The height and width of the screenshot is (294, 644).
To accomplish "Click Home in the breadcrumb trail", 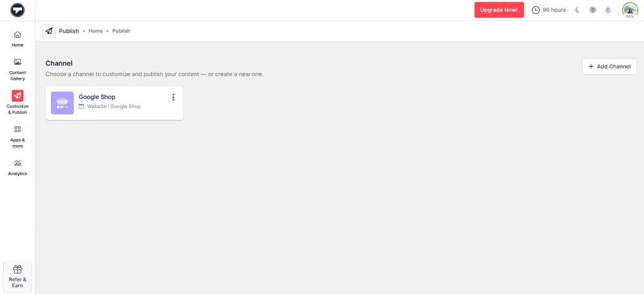I will pyautogui.click(x=96, y=31).
